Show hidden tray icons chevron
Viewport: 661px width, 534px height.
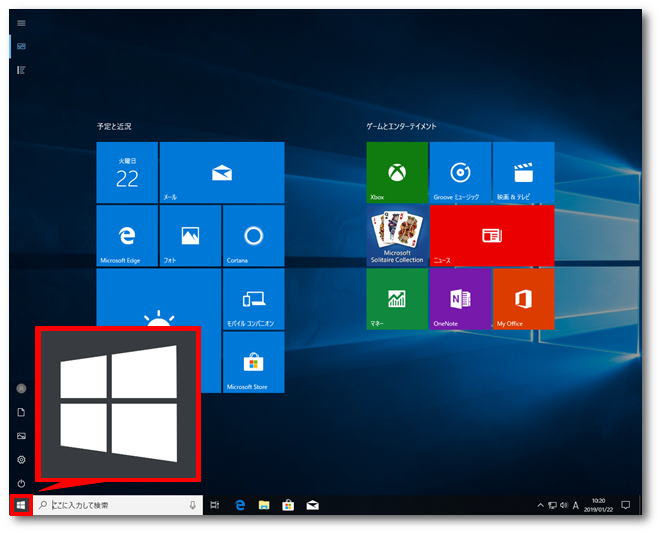540,505
